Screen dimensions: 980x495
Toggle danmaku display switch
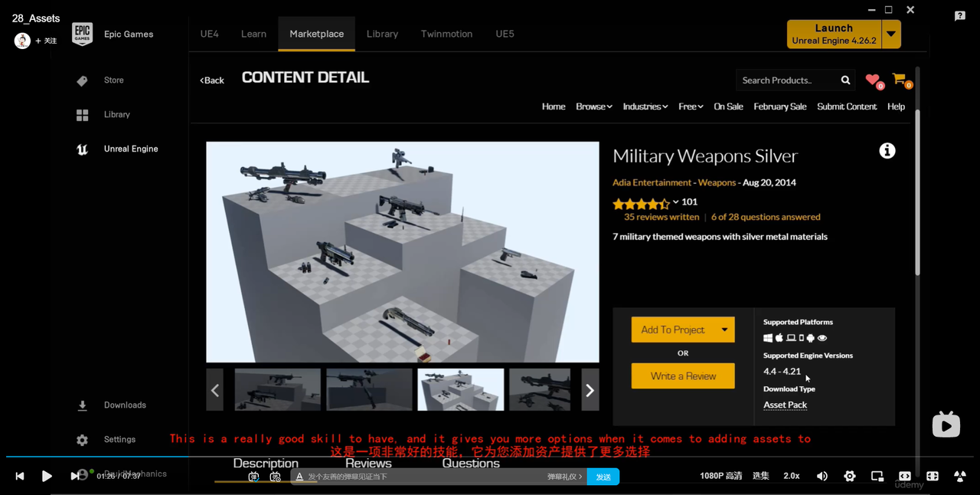pos(253,477)
